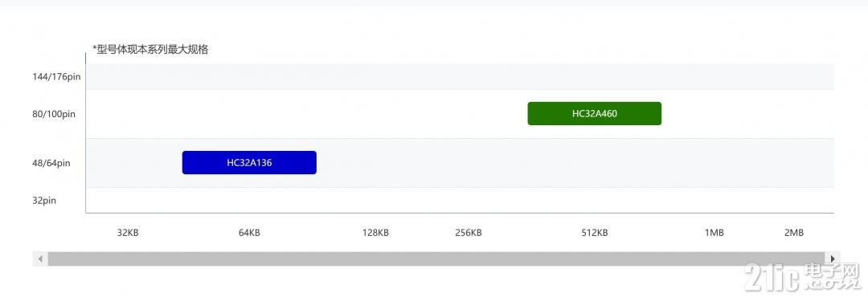Viewport: 868px width, 297px height.
Task: Click the 256KB axis label
Action: click(x=469, y=233)
